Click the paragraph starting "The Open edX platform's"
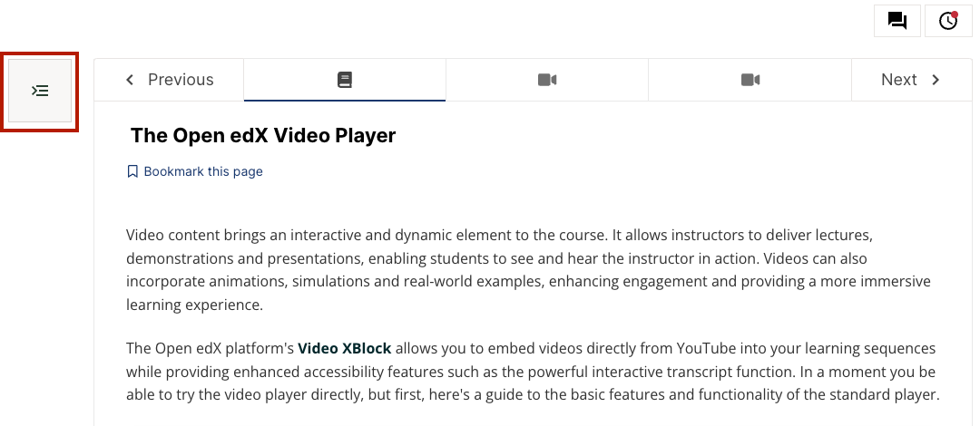The image size is (980, 426). coord(526,372)
